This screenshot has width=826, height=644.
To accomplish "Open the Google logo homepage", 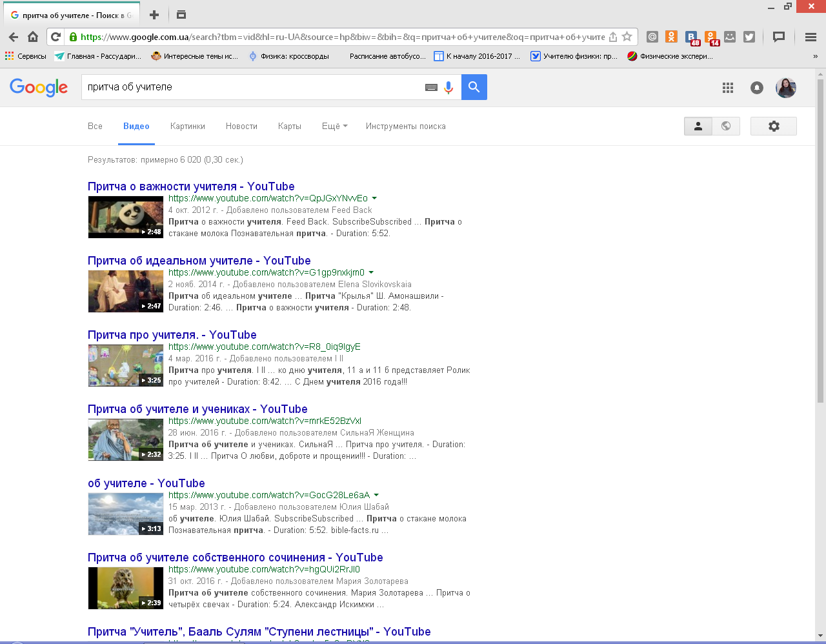I will coord(39,87).
